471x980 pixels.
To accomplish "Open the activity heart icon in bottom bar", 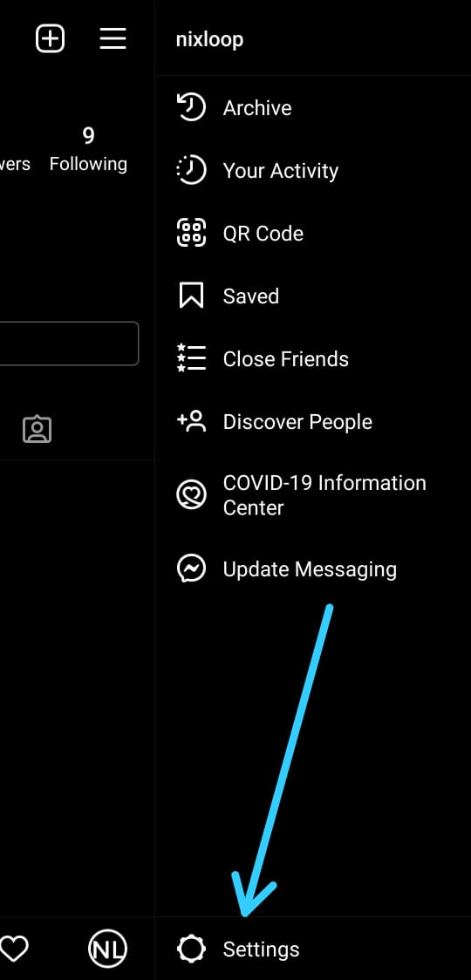I will 14,949.
